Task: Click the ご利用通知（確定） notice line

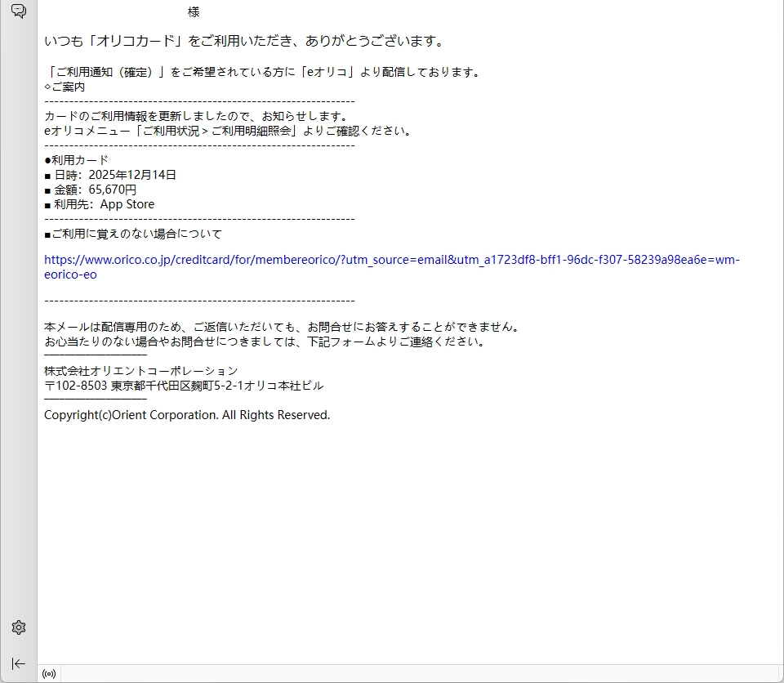Action: coord(261,72)
